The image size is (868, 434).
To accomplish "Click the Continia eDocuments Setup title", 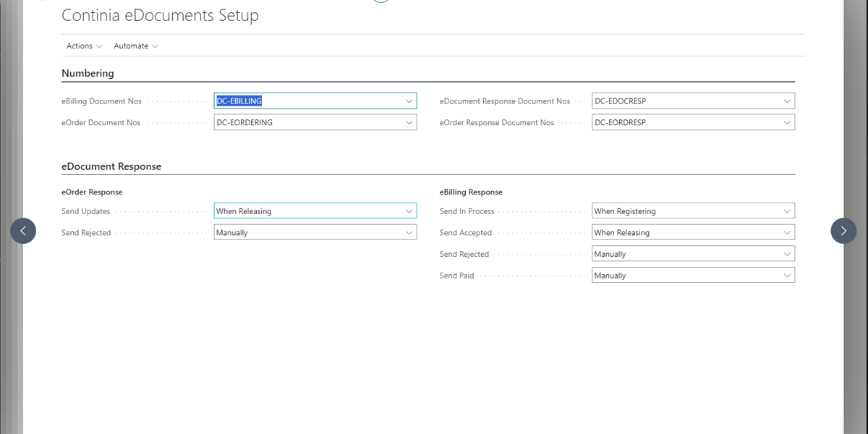I will pyautogui.click(x=160, y=15).
